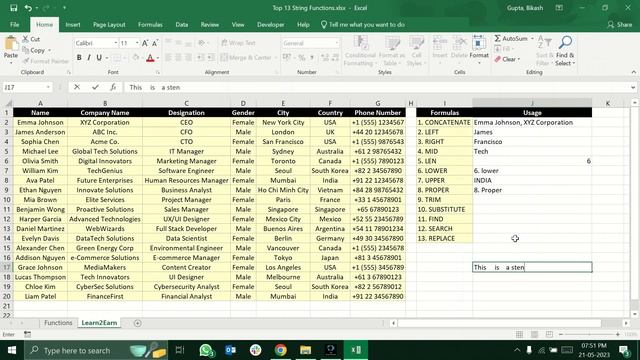Click the vertical scrollbar down arrow
Viewport: 640px width, 360px height.
click(634, 314)
